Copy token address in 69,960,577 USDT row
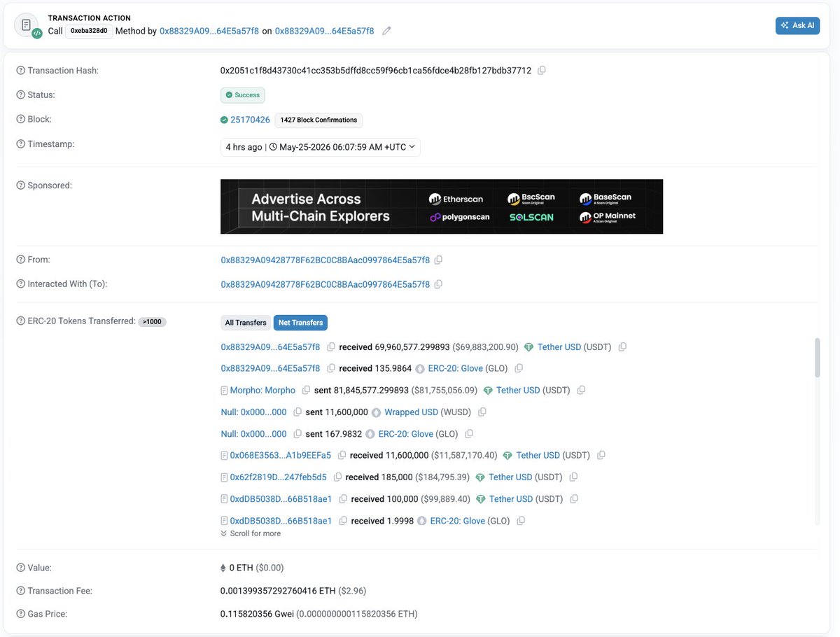The height and width of the screenshot is (637, 840). coord(622,347)
